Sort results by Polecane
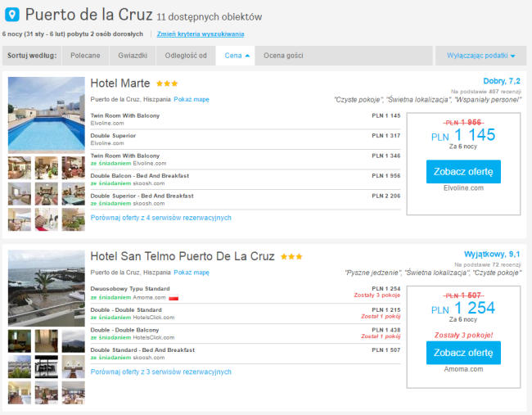This screenshot has width=532, height=415. (x=86, y=56)
